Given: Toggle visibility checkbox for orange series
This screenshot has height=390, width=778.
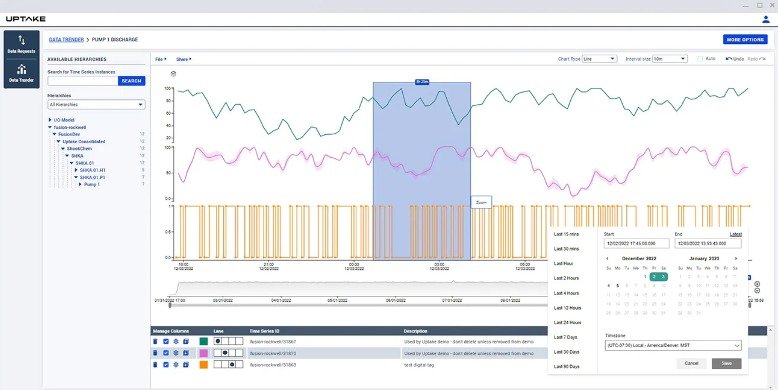Looking at the screenshot, I should [166, 365].
